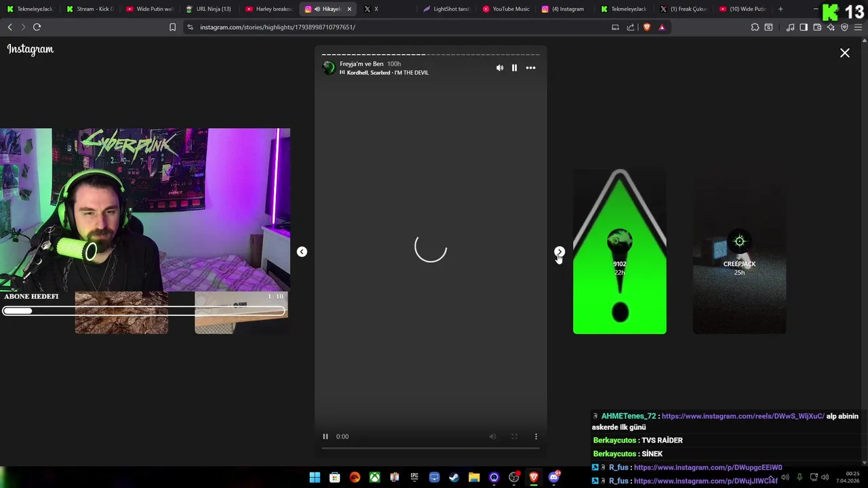Bookmark this page

pos(172,27)
